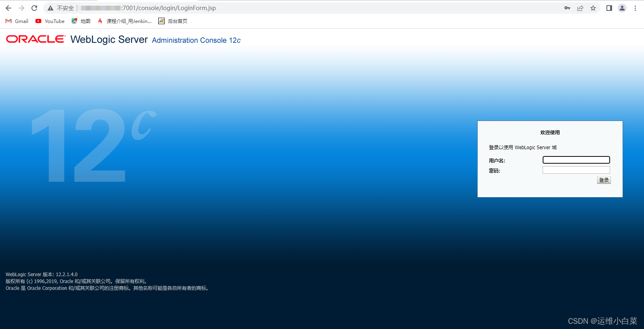Click the WebLogic Server header title
Screen dimensions: 644x329
click(x=109, y=40)
